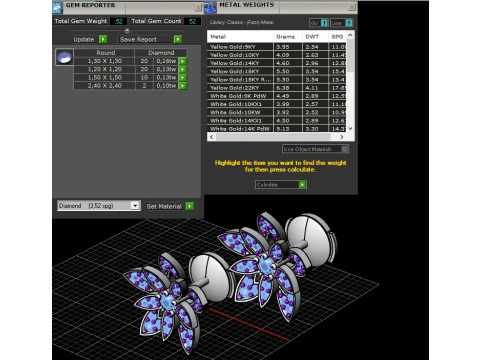Click the Calculate button
This screenshot has height=360, width=480.
(281, 185)
